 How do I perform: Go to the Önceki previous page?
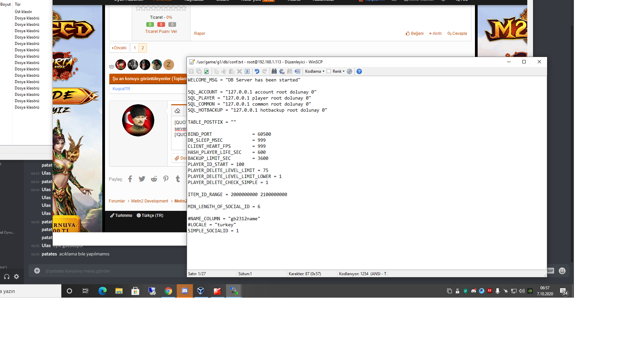click(x=119, y=48)
